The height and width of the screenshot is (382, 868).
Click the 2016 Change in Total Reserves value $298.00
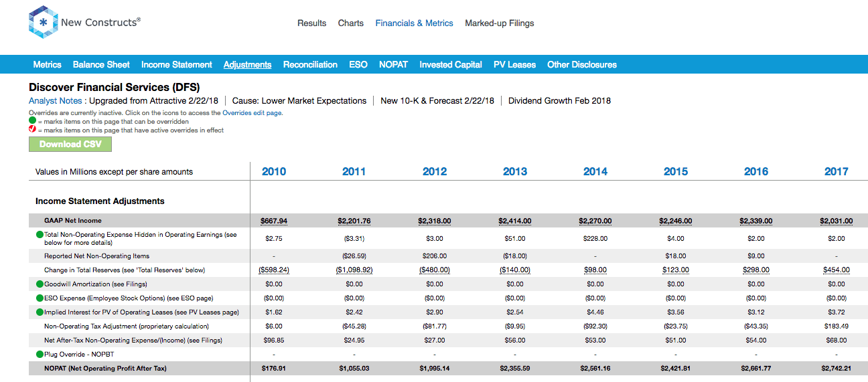(x=756, y=270)
